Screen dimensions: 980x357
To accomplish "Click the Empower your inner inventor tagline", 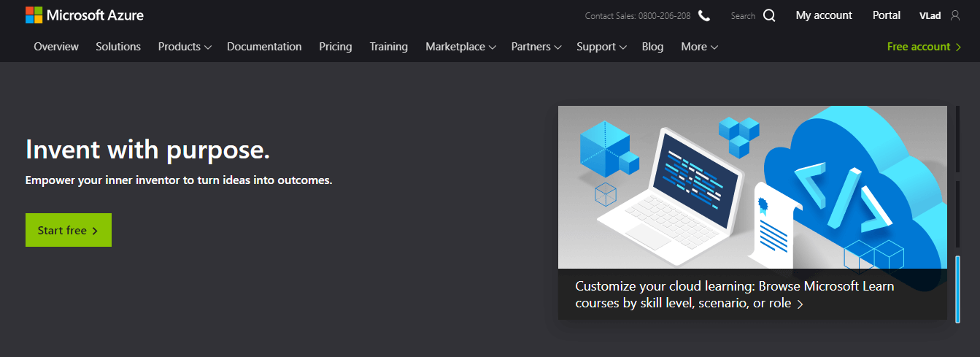I will pos(179,180).
